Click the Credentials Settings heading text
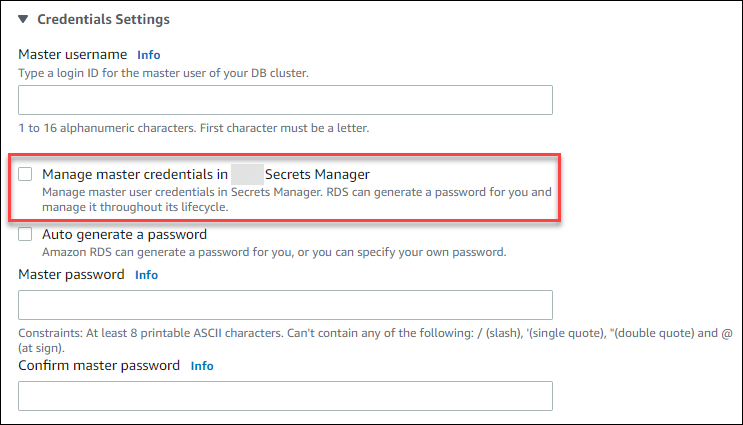This screenshot has height=425, width=743. (103, 19)
